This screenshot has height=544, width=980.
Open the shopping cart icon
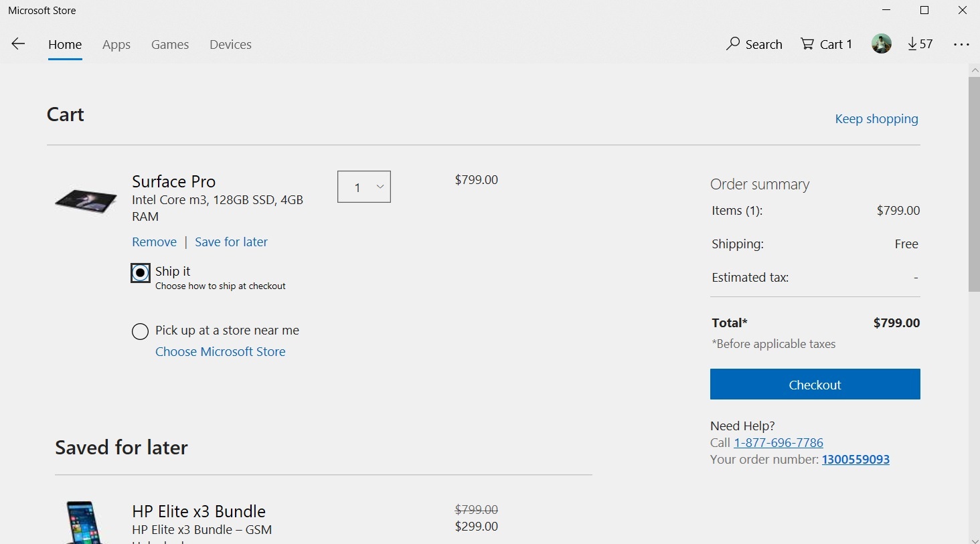807,44
